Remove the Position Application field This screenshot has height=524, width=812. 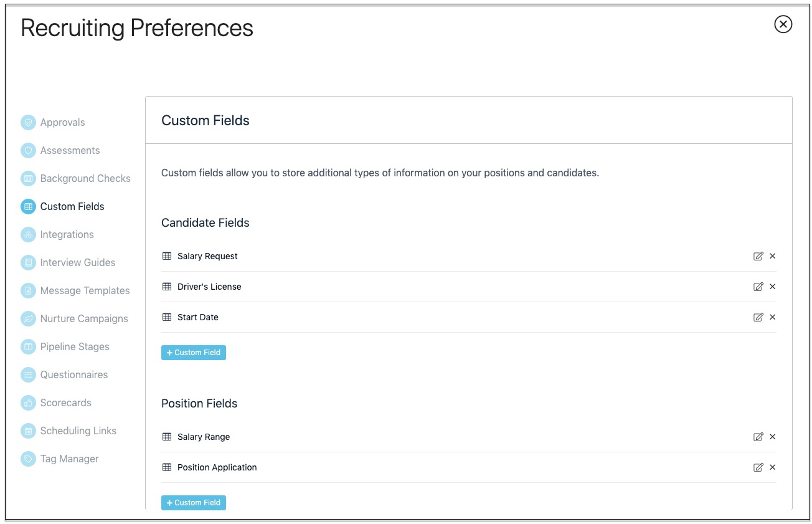[x=773, y=467]
